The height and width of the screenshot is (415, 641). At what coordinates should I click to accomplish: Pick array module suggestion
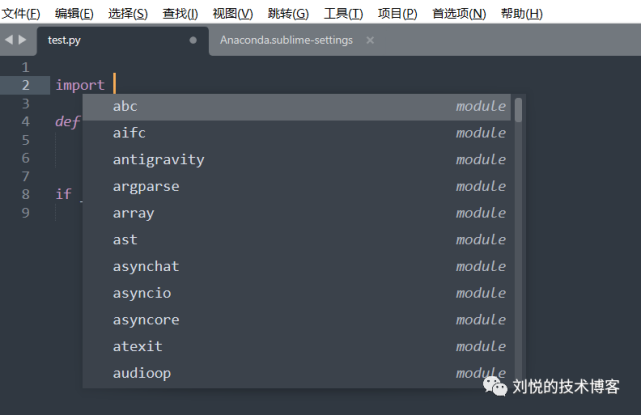[296, 213]
